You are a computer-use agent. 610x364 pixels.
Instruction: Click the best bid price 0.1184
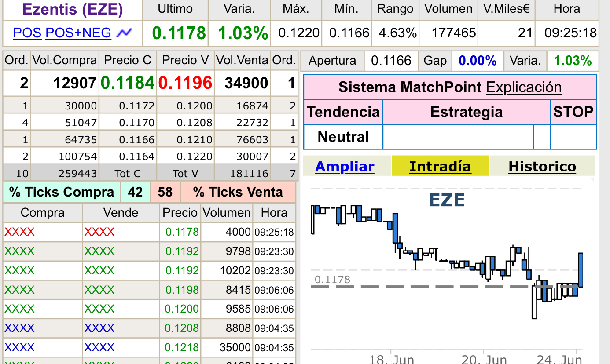(x=128, y=83)
